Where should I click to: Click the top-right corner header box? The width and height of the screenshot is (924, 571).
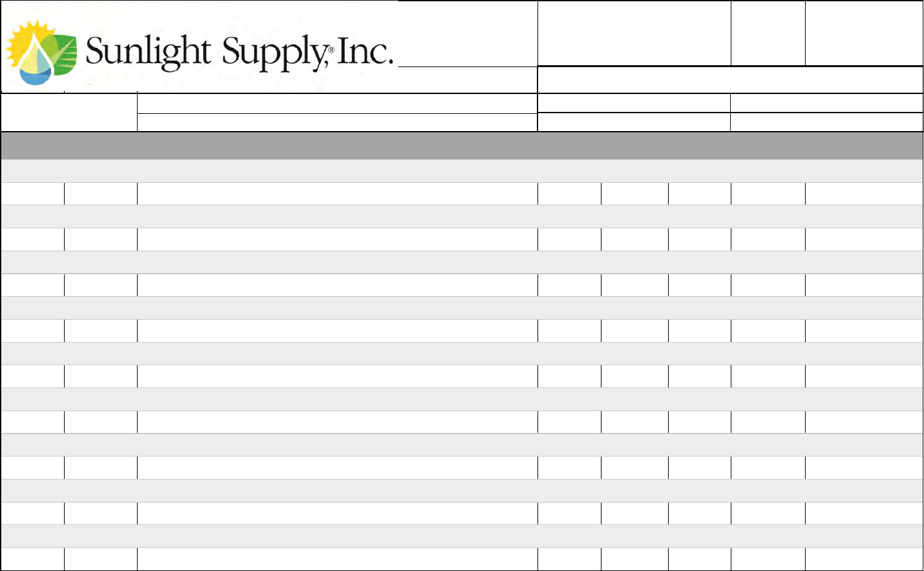point(864,33)
